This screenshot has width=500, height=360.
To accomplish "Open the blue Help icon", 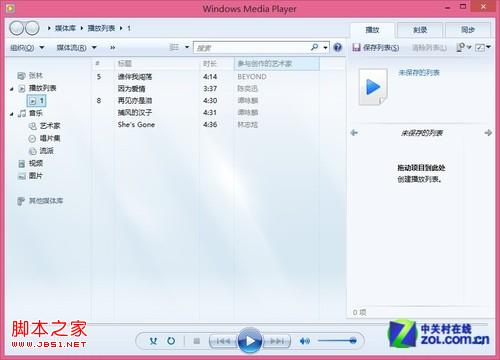I will [x=338, y=47].
